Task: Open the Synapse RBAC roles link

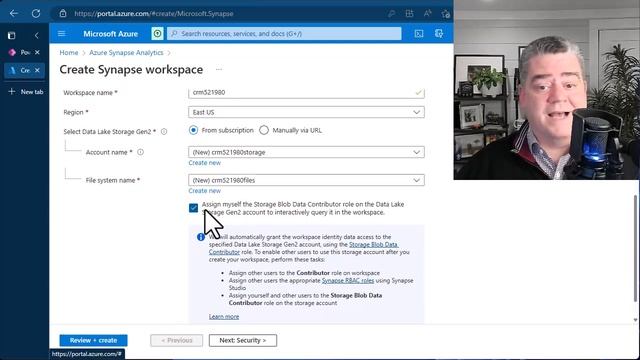Action: 348,280
